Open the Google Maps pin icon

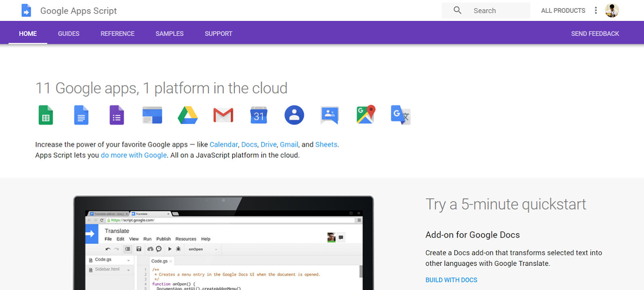366,114
